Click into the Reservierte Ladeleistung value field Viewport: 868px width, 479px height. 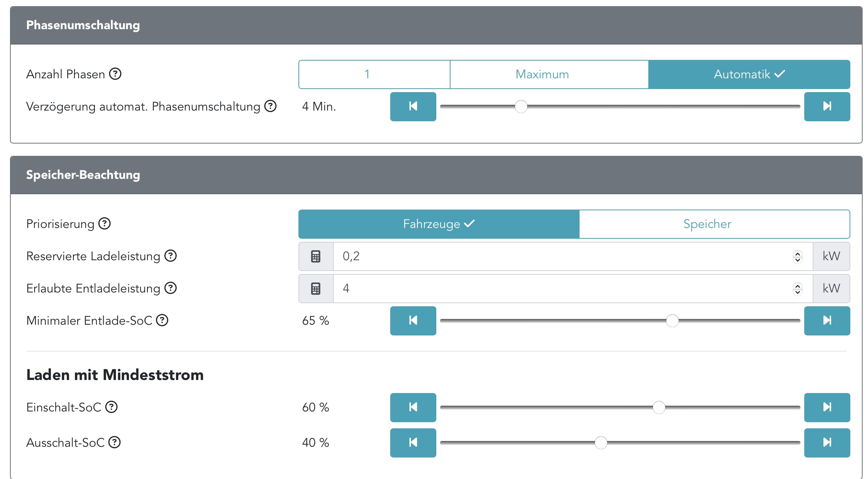point(561,256)
